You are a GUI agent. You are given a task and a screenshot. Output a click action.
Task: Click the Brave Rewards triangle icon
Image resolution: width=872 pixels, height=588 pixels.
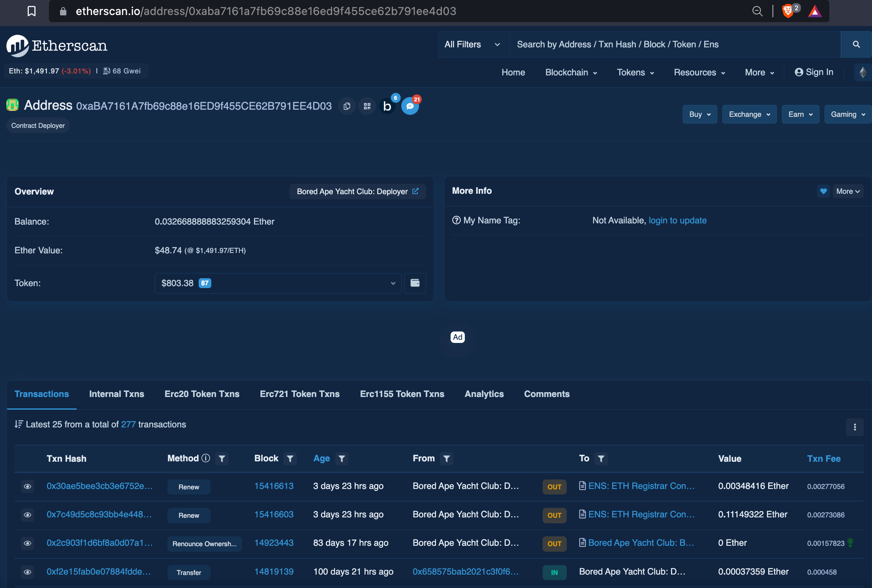pyautogui.click(x=815, y=11)
